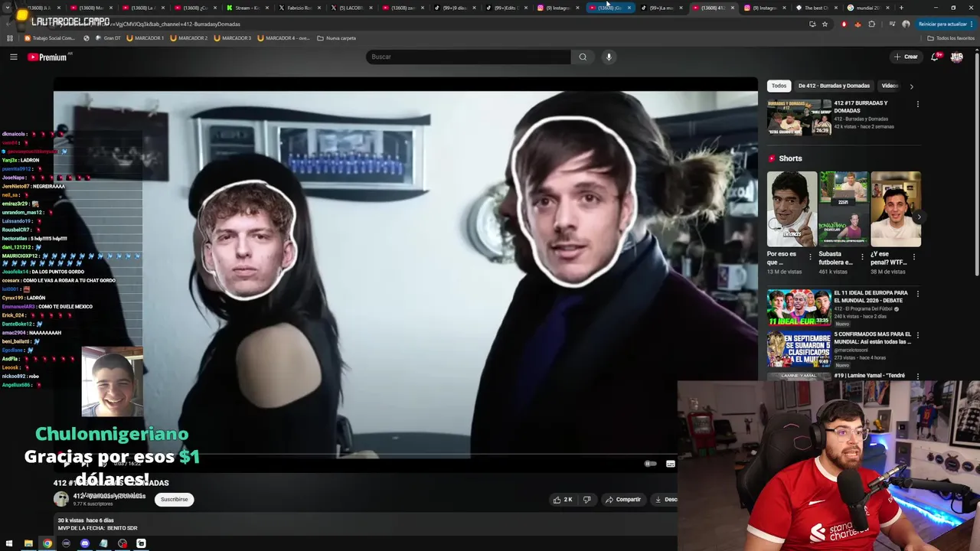The width and height of the screenshot is (980, 551).
Task: Open thumbnail of 412 #17 BURRADAS Y DOMADAS
Action: point(799,117)
